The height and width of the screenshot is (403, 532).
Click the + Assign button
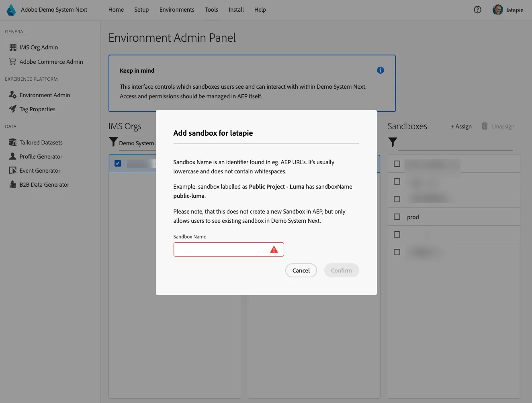pos(461,126)
